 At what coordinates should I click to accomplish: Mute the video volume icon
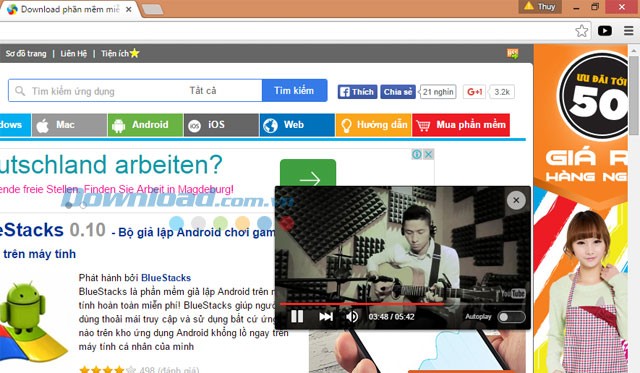click(351, 317)
